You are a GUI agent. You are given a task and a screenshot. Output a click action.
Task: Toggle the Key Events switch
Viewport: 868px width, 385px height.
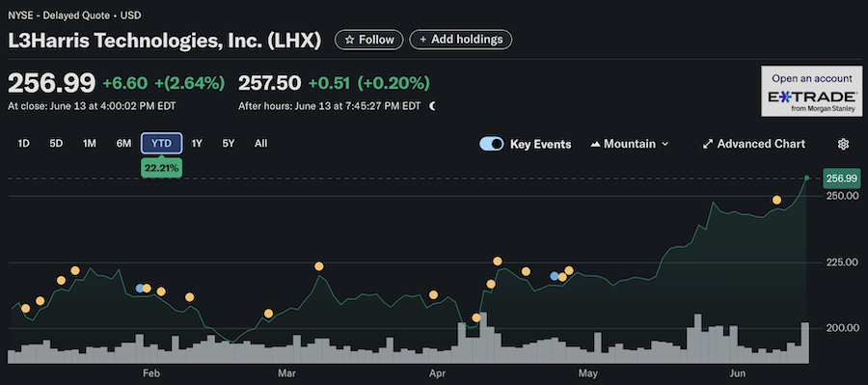coord(492,144)
